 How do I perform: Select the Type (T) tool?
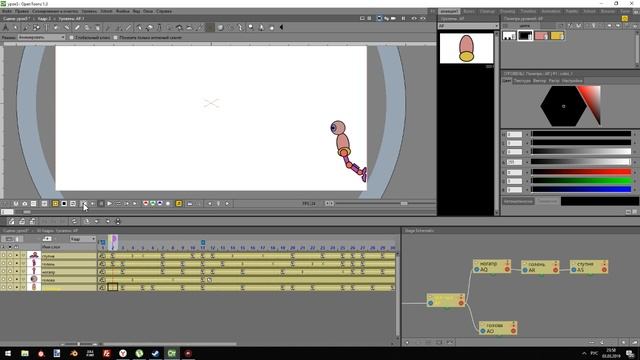(46, 28)
